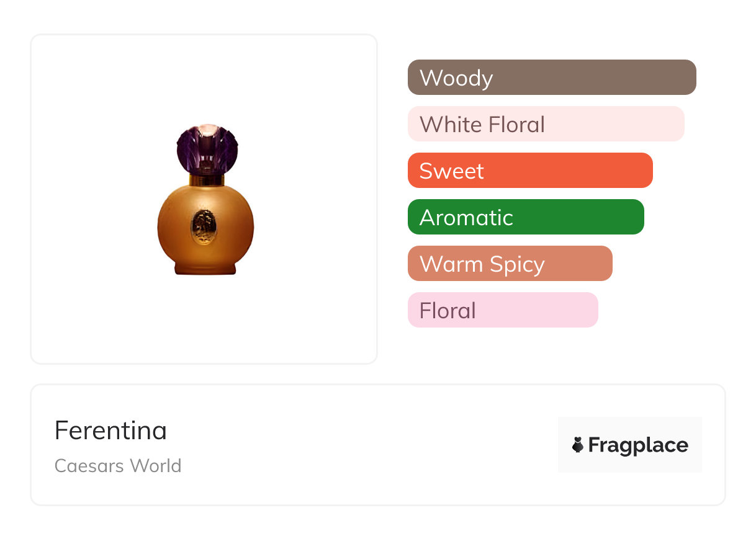Click empty area of the Ferentina info card
The image size is (756, 536).
[372, 447]
